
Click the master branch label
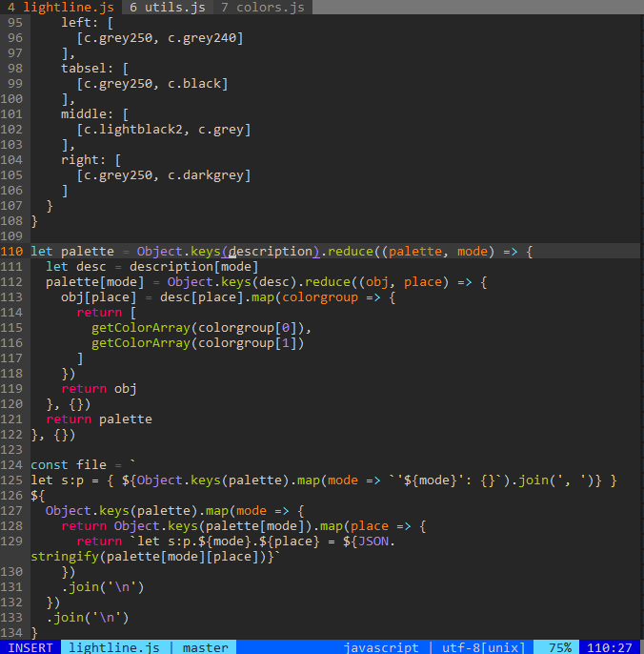[206, 647]
